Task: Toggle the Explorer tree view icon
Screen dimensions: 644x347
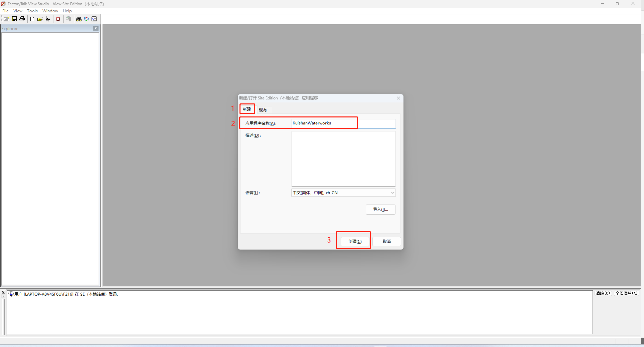Action: [x=48, y=19]
